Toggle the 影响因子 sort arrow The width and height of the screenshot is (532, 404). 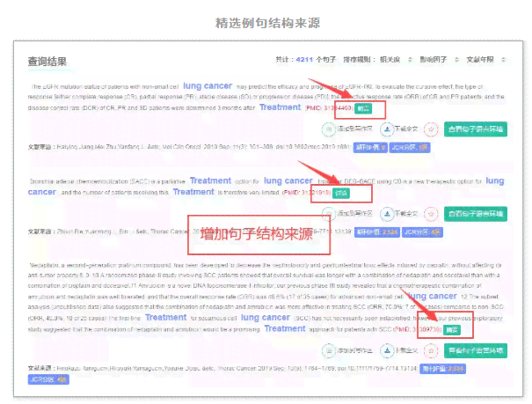456,60
